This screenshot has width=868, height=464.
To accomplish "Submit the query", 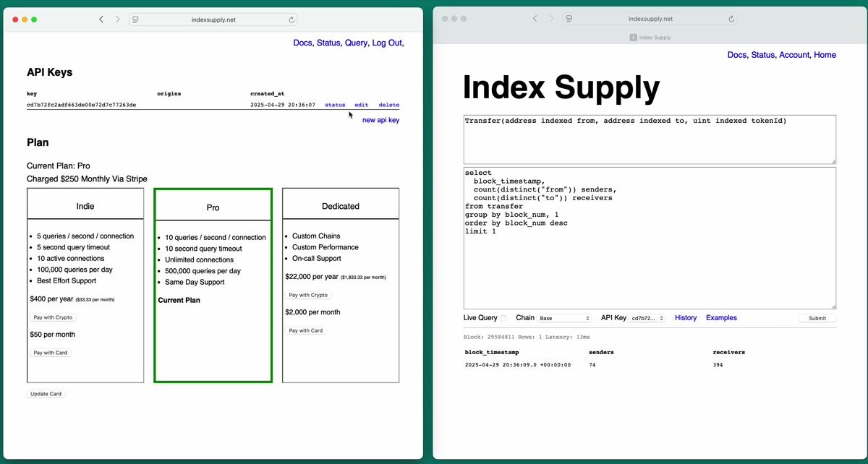I will pos(817,318).
